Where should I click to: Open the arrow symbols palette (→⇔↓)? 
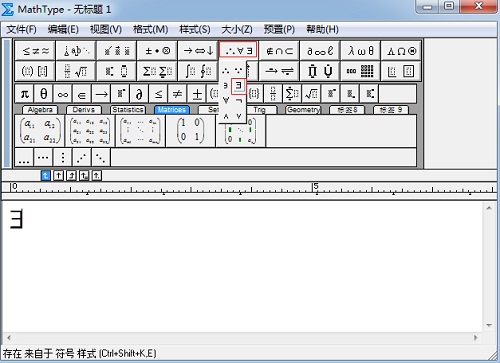click(x=198, y=51)
